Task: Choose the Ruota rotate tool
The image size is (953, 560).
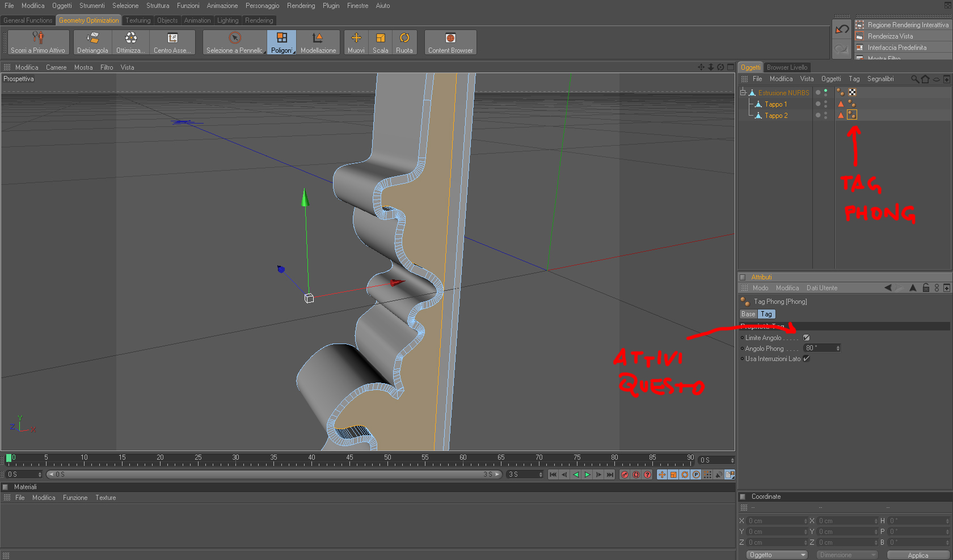Action: [x=404, y=43]
